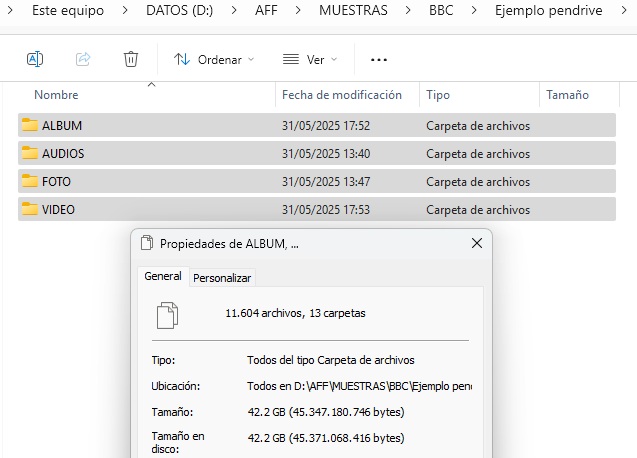Sort by Fecha de modificación column
This screenshot has height=458, width=637.
pyautogui.click(x=342, y=95)
